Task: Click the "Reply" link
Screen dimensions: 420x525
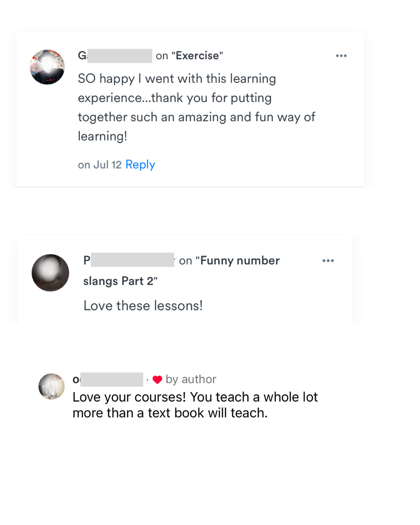Action: coord(140,164)
